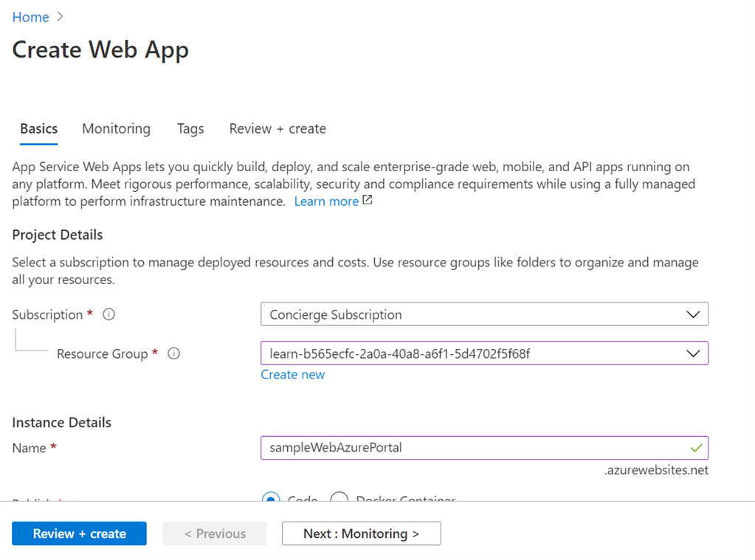Click the Create Web App title
Viewport: 755px width, 560px height.
pyautogui.click(x=100, y=50)
